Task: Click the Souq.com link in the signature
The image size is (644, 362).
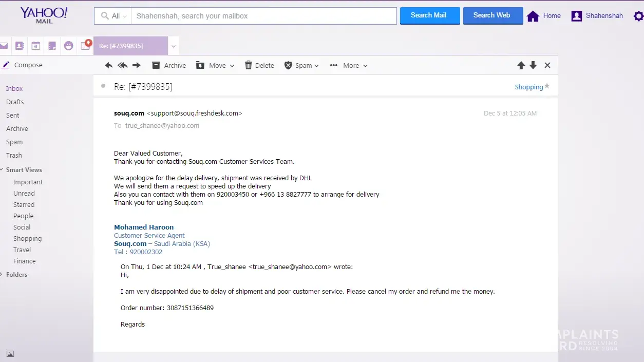Action: (x=130, y=243)
